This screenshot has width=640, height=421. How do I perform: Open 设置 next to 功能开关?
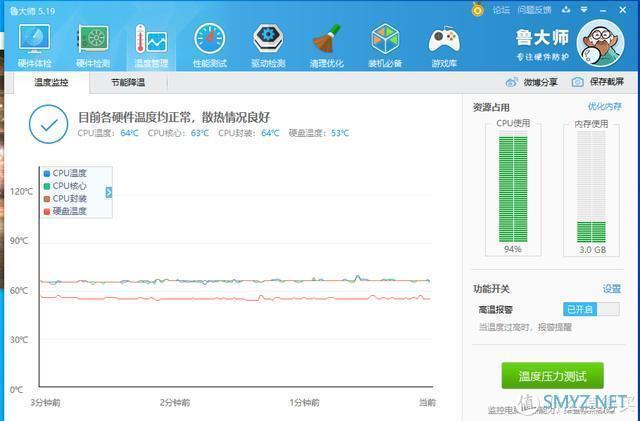[611, 289]
